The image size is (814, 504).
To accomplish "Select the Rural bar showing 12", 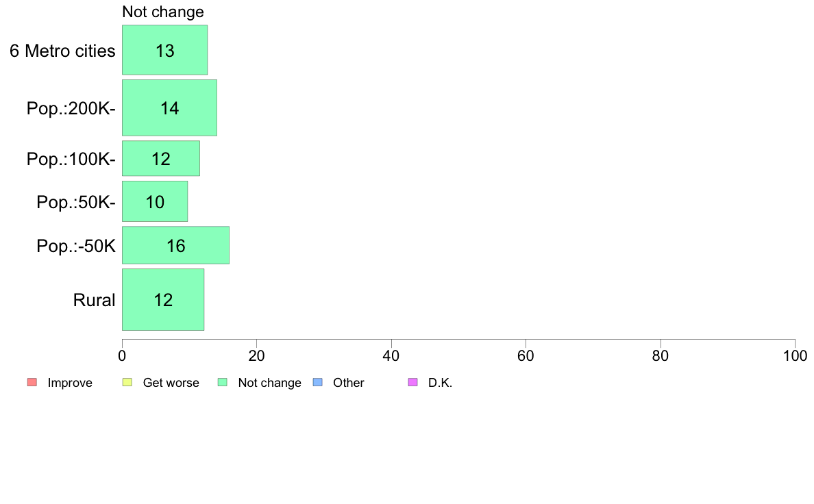I will (164, 299).
